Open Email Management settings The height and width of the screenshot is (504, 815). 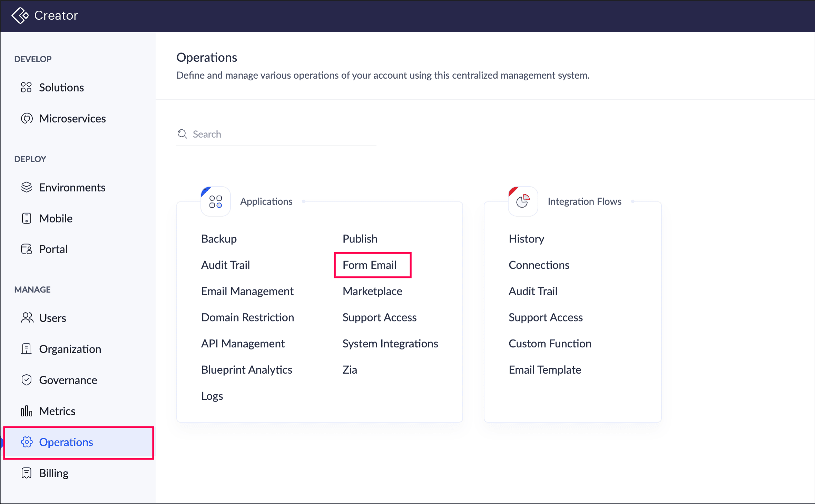(247, 291)
